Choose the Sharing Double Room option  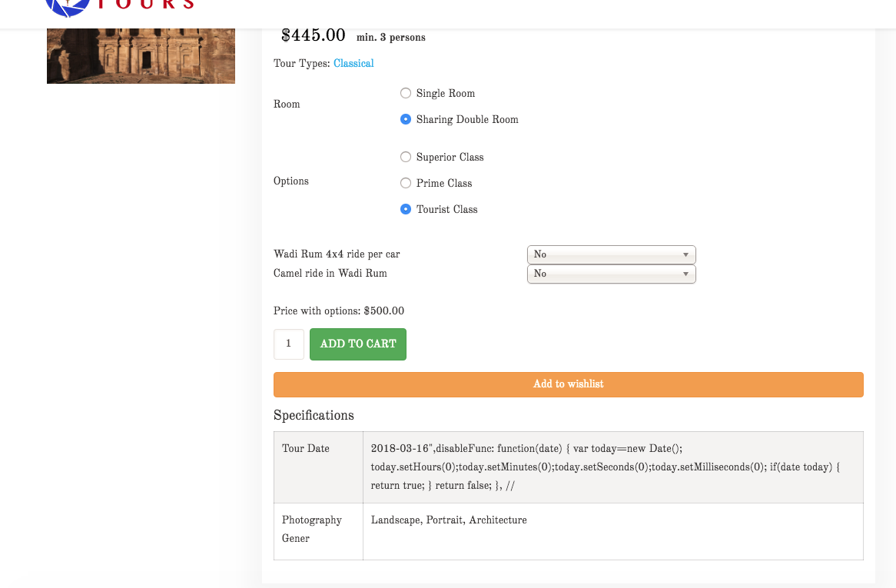click(406, 119)
